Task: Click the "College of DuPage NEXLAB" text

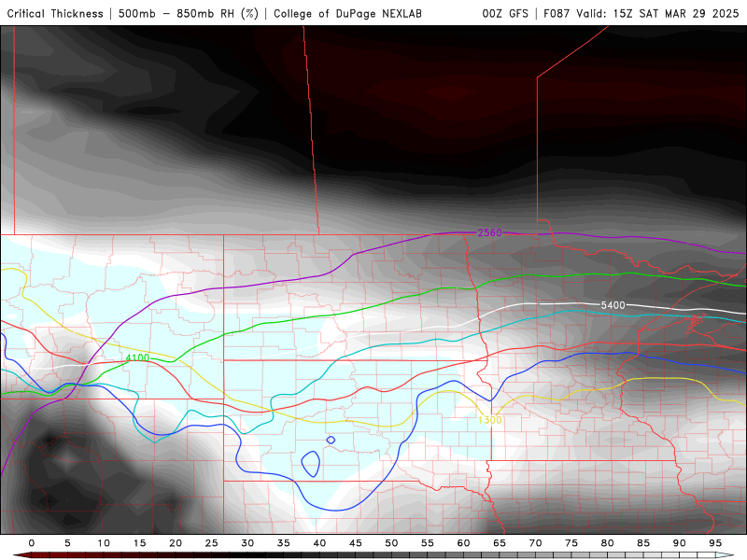Action: [347, 13]
